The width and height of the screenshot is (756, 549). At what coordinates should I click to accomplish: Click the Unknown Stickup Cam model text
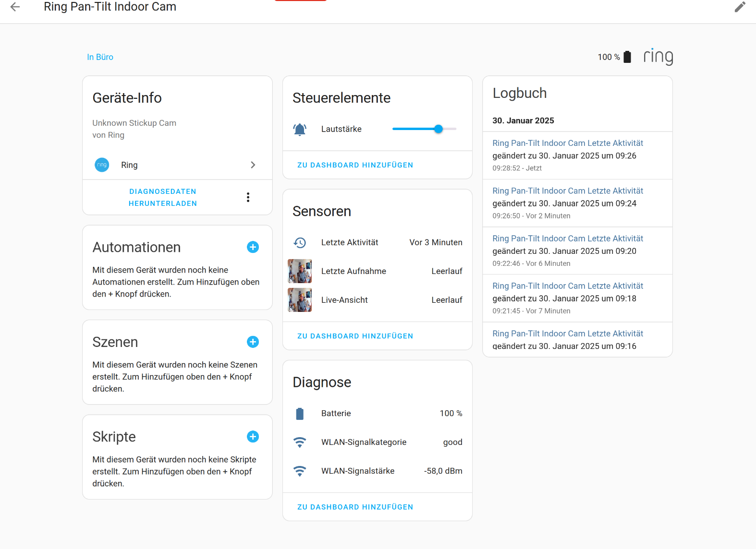(134, 123)
